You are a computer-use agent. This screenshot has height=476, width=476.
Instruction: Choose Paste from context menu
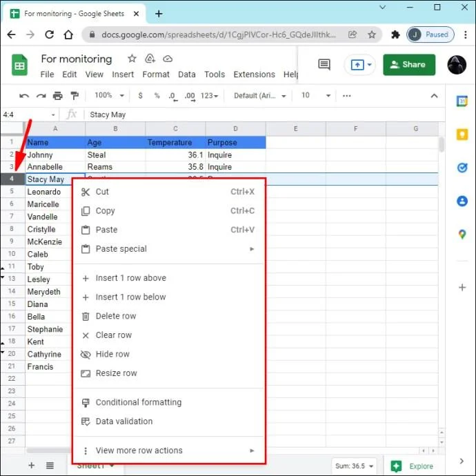point(168,230)
